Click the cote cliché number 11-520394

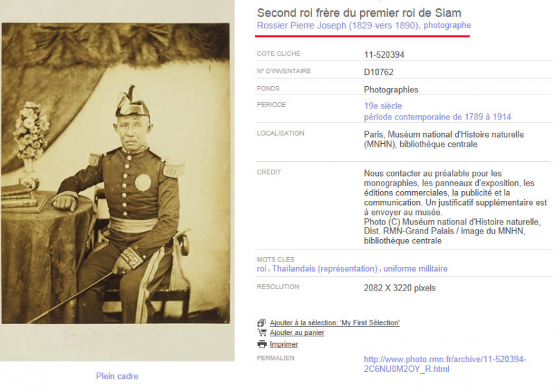click(x=384, y=55)
